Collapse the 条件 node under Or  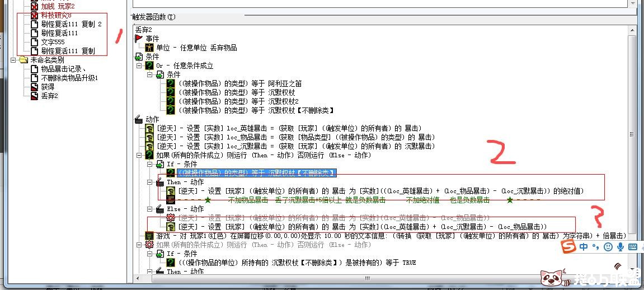[149, 75]
